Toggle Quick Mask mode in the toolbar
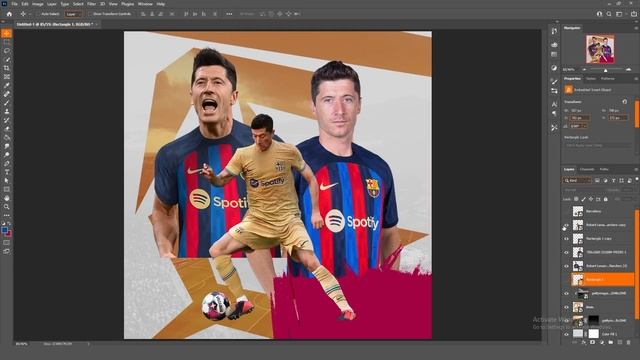 point(7,242)
